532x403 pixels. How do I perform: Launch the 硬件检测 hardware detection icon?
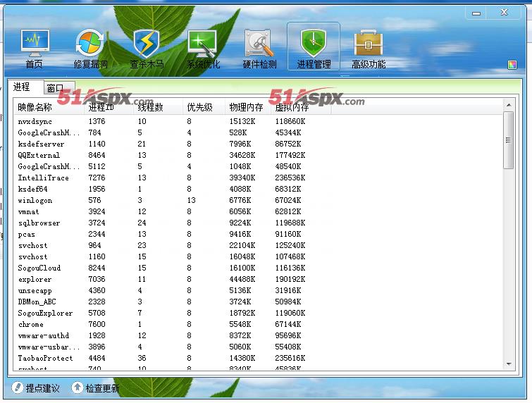tap(259, 48)
